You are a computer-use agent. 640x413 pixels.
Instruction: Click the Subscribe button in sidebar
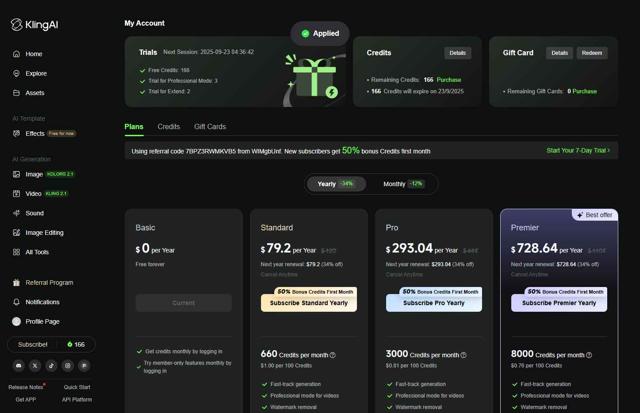(x=33, y=344)
